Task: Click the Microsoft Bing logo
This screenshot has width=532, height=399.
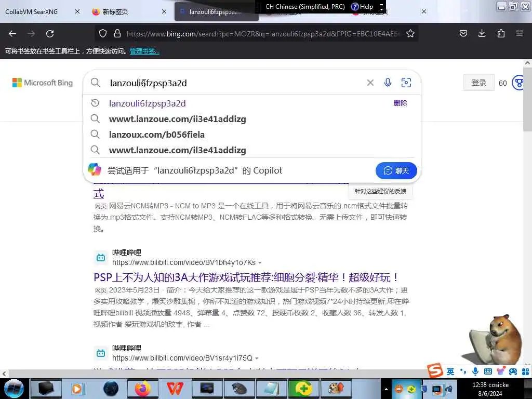Action: click(43, 83)
